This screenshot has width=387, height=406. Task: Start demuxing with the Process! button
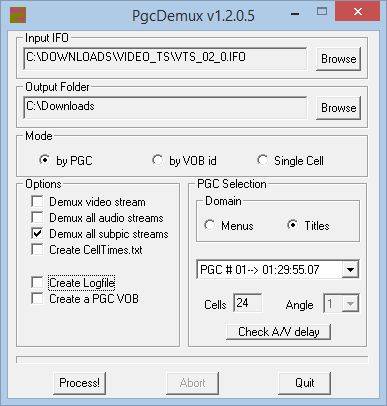click(79, 383)
